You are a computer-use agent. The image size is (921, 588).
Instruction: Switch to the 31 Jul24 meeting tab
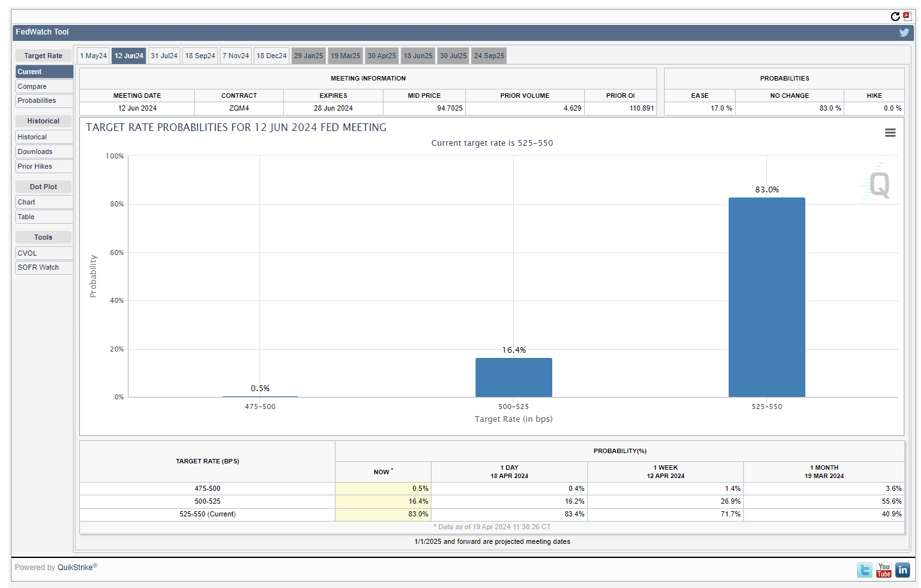(164, 56)
